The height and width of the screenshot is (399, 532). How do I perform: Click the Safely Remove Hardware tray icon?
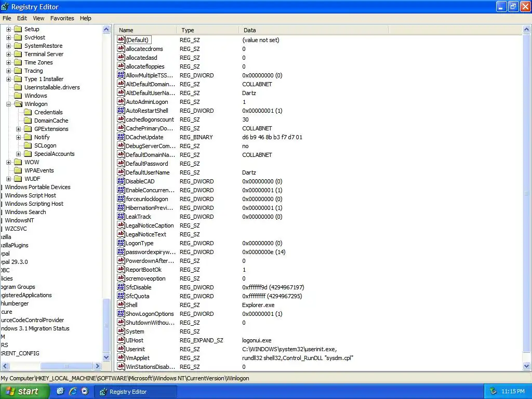(x=494, y=391)
